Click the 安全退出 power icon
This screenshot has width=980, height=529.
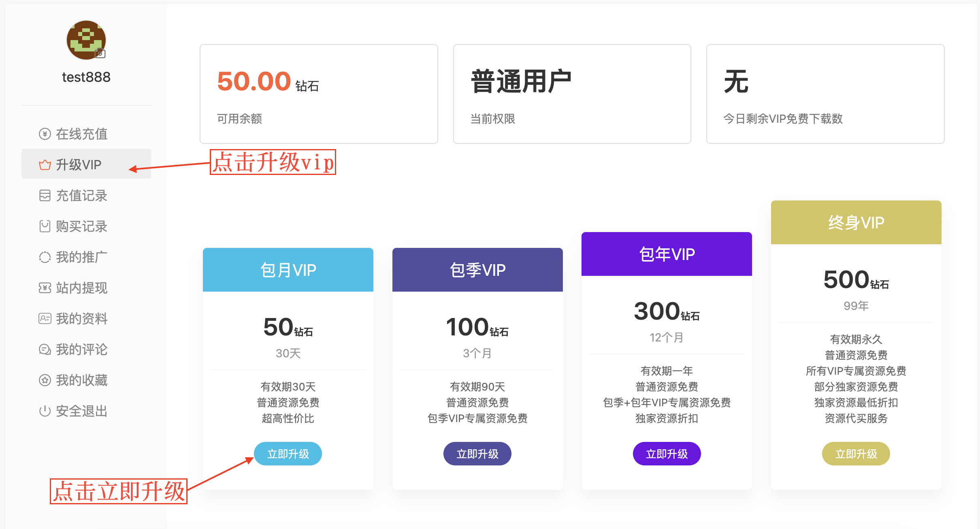(45, 411)
